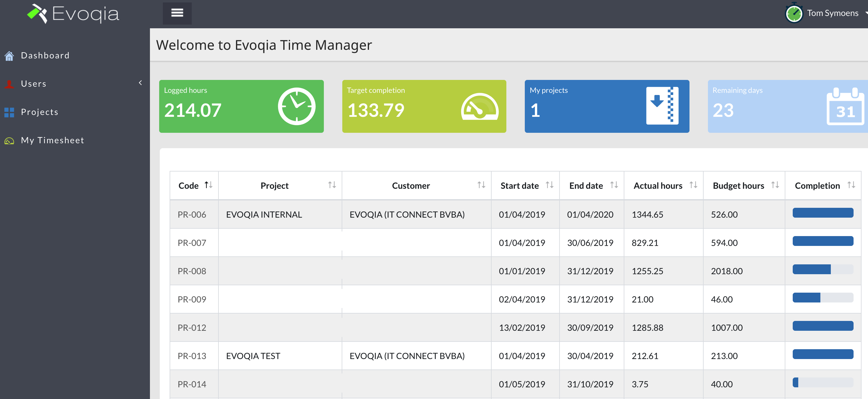This screenshot has width=868, height=399.
Task: Select project code PR-012
Action: point(192,328)
